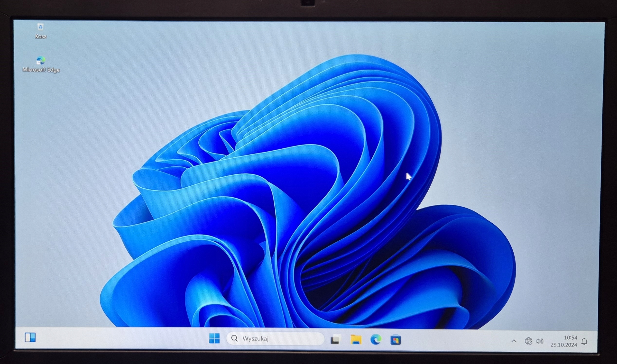Launch File Explorer from the taskbar
Image resolution: width=617 pixels, height=364 pixels.
tap(356, 340)
